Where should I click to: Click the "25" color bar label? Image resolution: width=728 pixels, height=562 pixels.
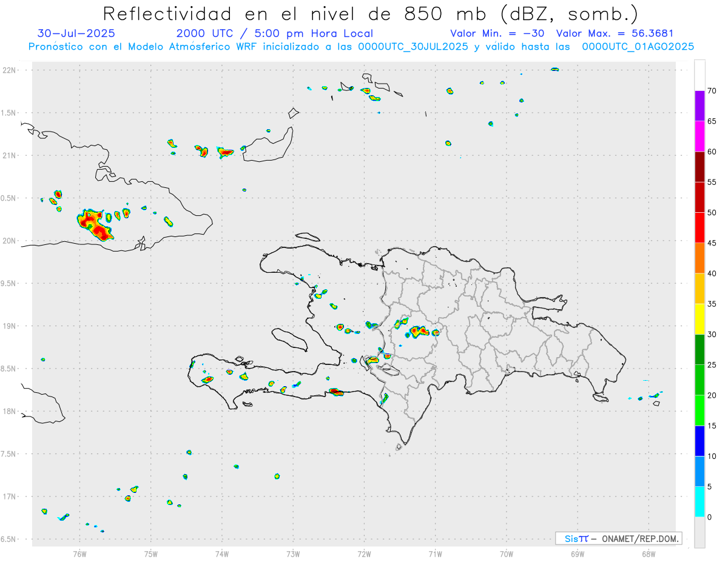(x=712, y=365)
